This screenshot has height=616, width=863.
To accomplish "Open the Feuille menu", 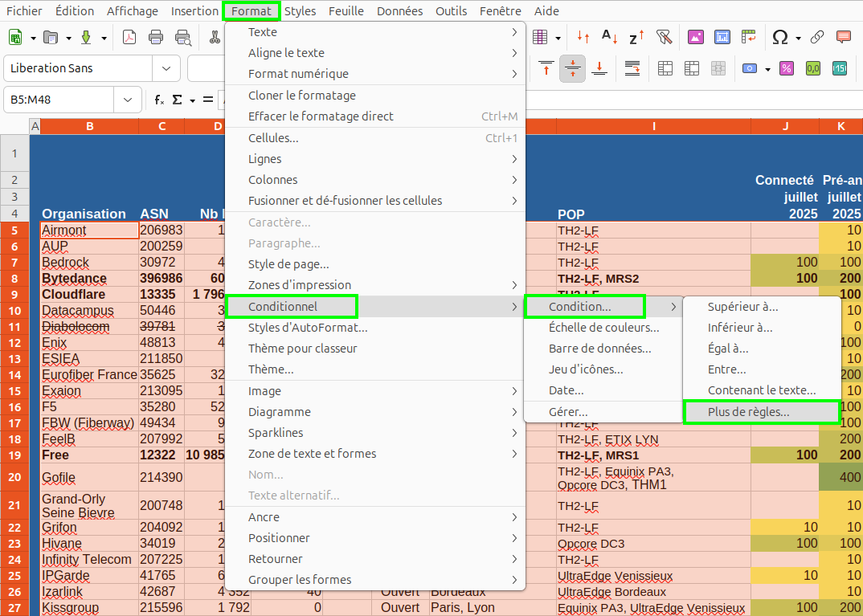I will pos(346,11).
